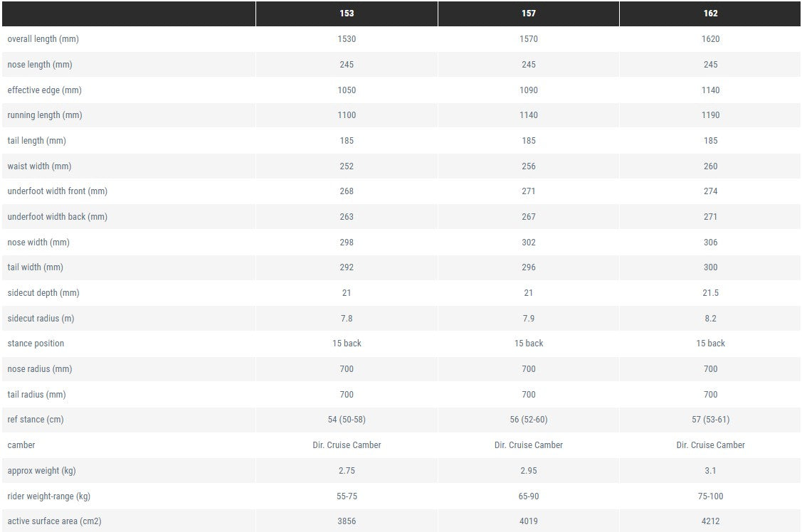Click the waist width (mm) label
The width and height of the screenshot is (802, 532).
(x=39, y=166)
